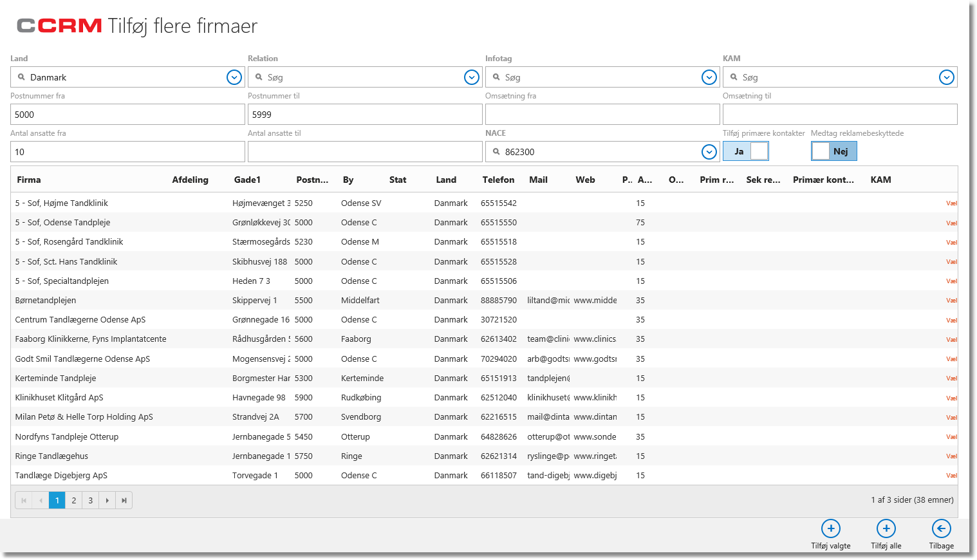Viewport: 977px width, 560px height.
Task: Sort by the Firma column header
Action: (29, 180)
